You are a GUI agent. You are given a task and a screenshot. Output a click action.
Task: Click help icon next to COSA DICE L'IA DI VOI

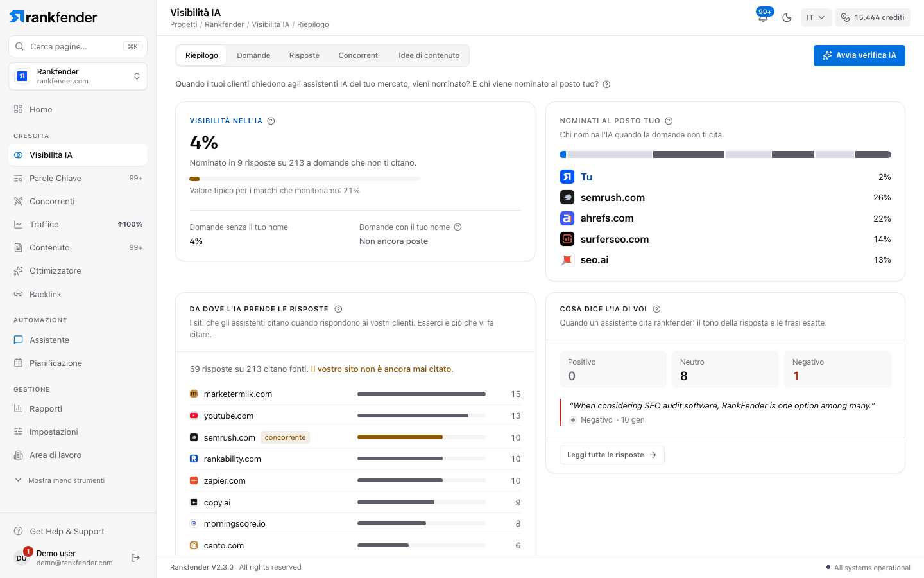[x=656, y=309]
